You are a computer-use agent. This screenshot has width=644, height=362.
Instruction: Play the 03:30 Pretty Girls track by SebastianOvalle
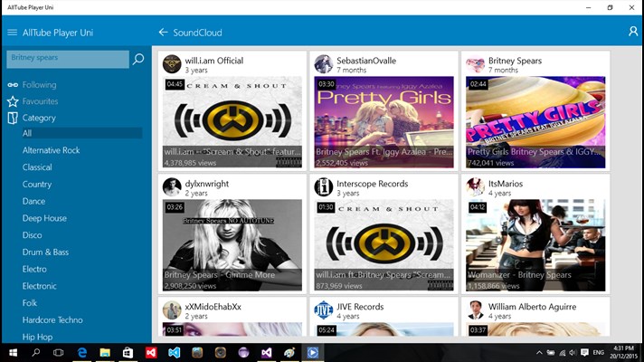click(384, 122)
